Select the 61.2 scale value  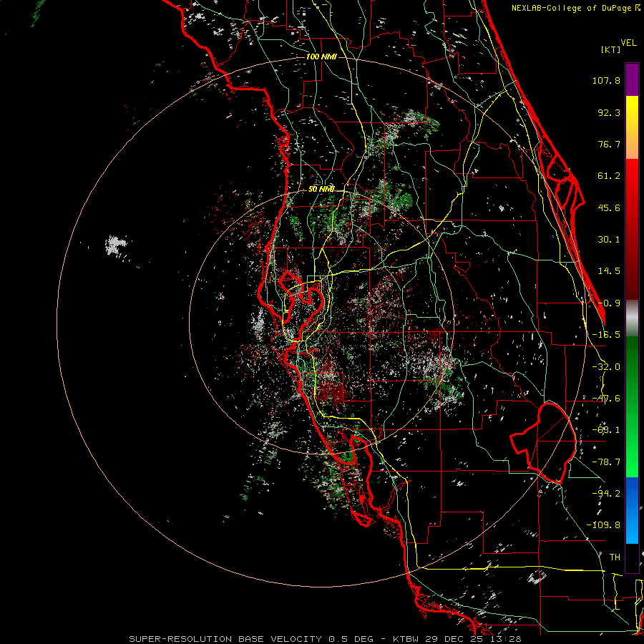(x=609, y=176)
